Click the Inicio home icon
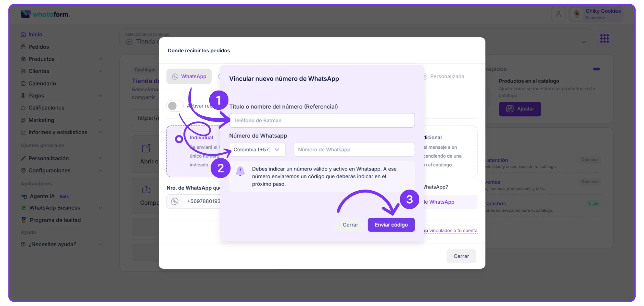 (x=23, y=35)
